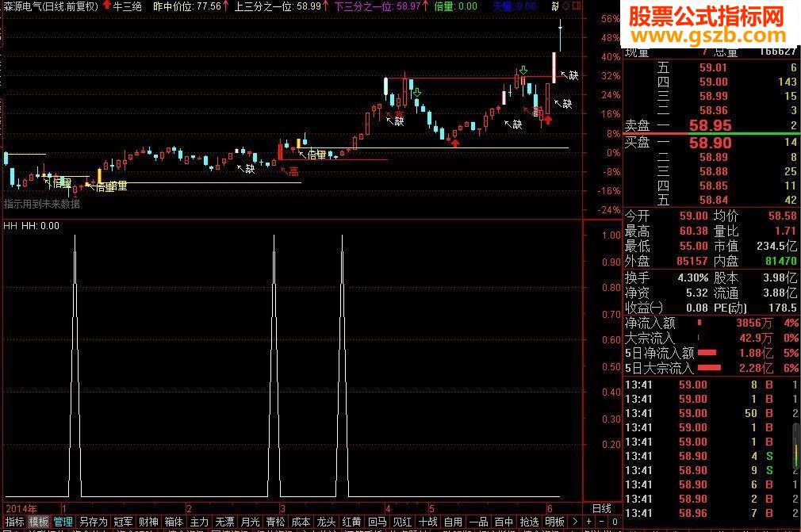Click the 0 reset button in tab bar

pos(615,522)
